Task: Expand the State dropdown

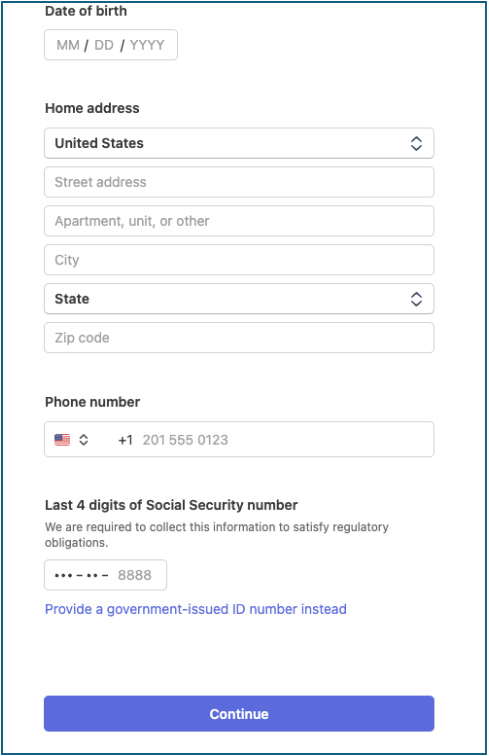Action: 239,299
